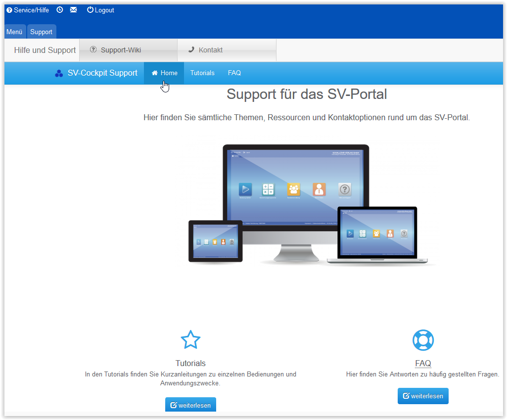Click the SV-Cockpit Support logo icon

(59, 74)
